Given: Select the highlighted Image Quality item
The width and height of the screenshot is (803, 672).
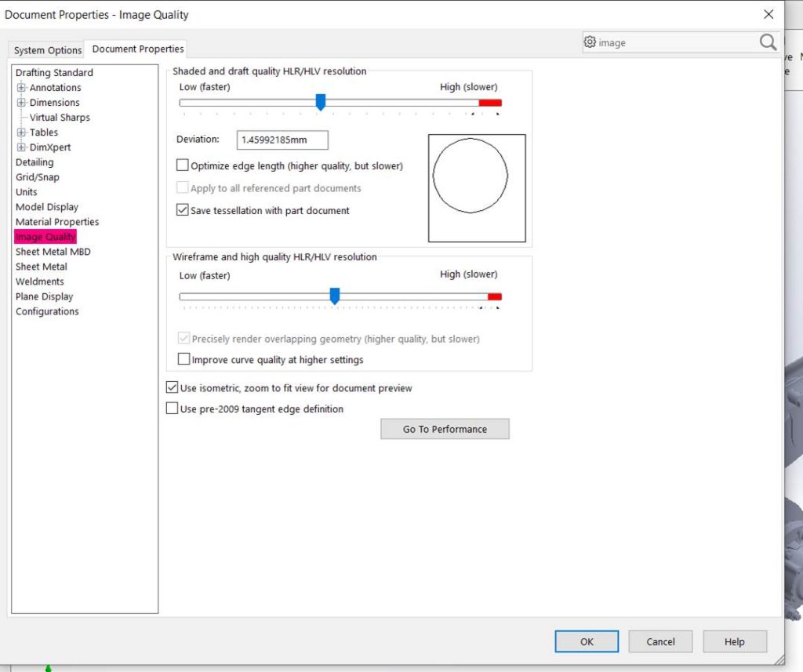Looking at the screenshot, I should click(45, 237).
